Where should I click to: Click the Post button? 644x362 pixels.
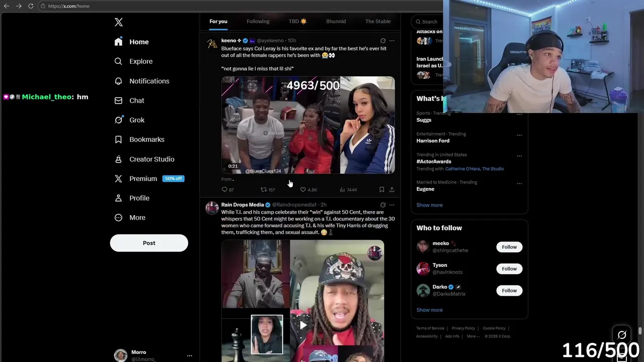(149, 243)
